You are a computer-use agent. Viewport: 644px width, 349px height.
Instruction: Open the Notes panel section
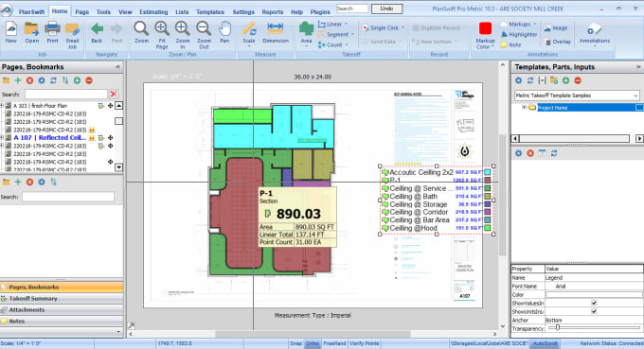click(x=62, y=322)
